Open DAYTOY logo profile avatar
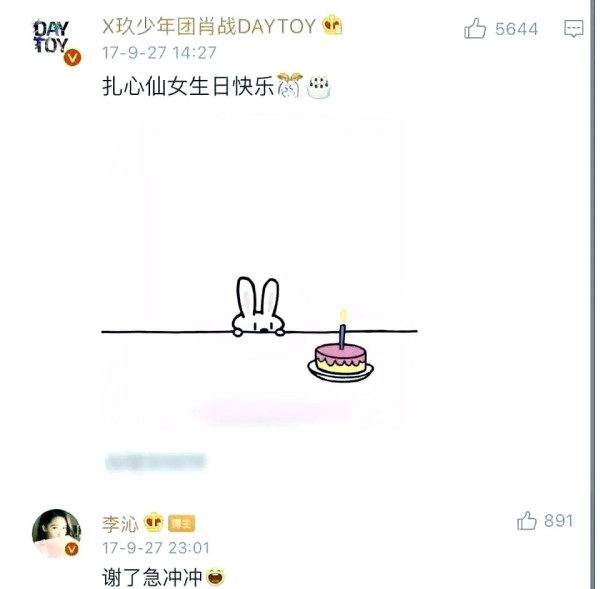The image size is (600, 589). (x=51, y=37)
